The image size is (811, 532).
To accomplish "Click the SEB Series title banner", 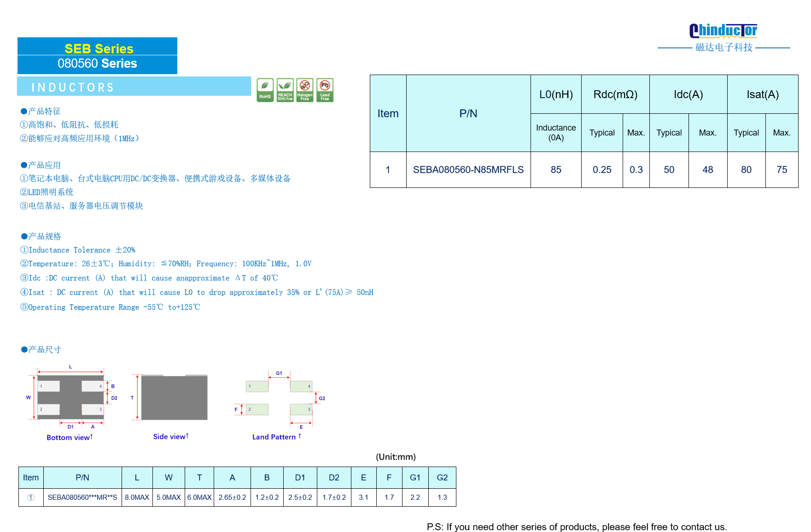I will tap(97, 56).
